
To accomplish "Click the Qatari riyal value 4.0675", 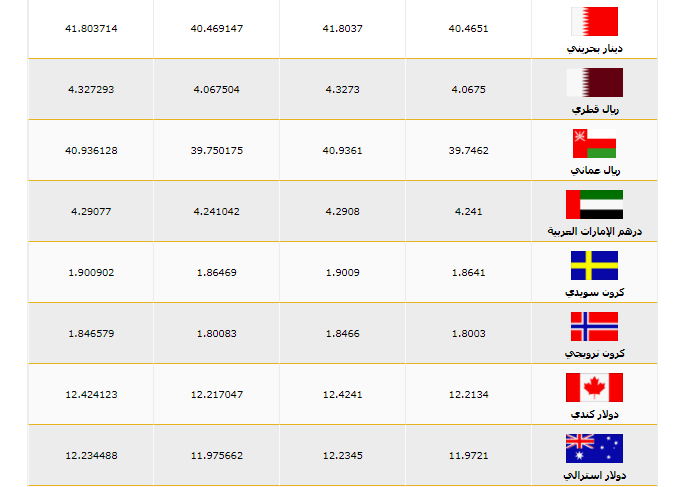I will click(469, 89).
